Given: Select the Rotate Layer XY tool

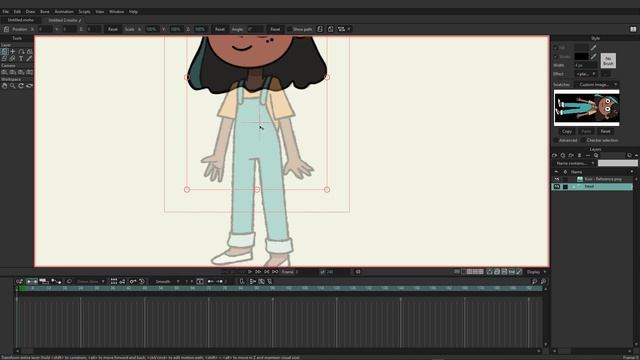Looking at the screenshot, I should pyautogui.click(x=29, y=51).
